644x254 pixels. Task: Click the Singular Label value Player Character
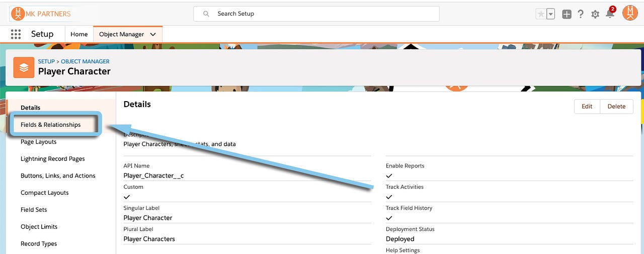(x=148, y=218)
